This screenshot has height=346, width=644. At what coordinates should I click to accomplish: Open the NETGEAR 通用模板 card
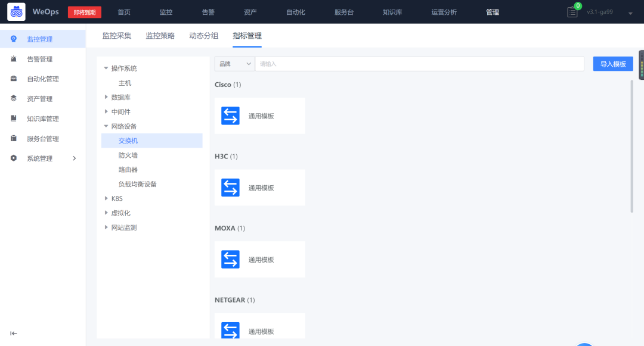[259, 326]
